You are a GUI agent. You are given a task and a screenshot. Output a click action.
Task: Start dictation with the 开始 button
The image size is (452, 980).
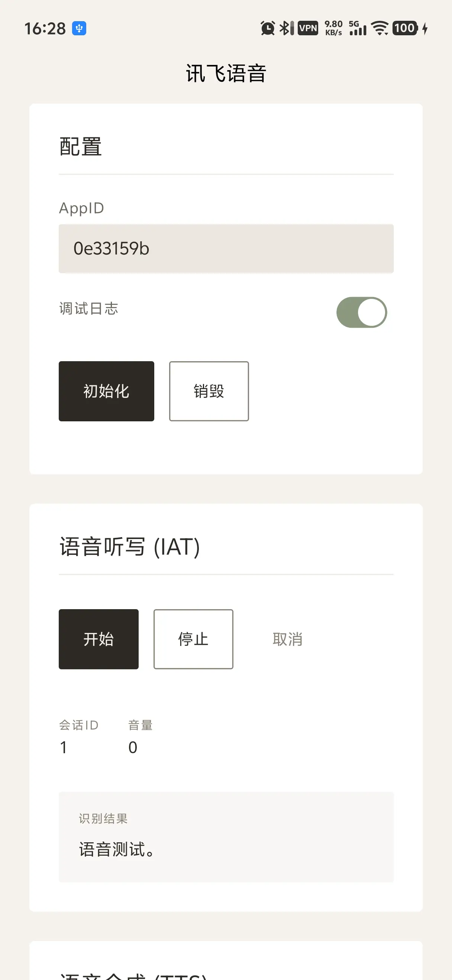[99, 639]
